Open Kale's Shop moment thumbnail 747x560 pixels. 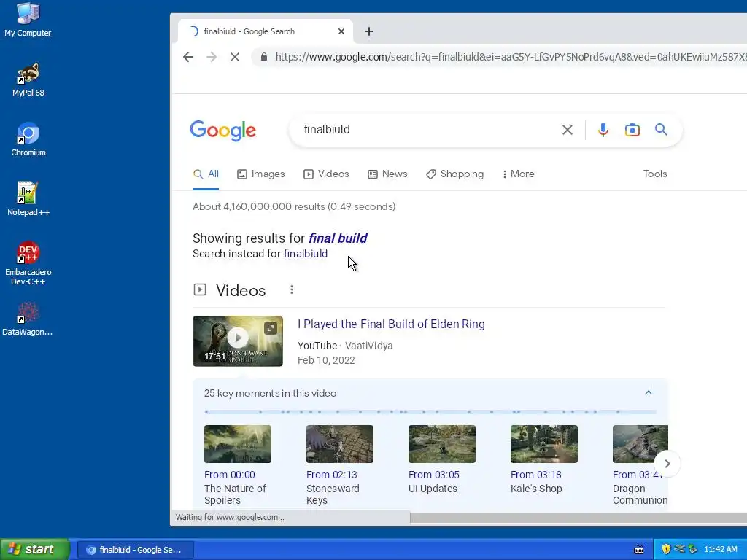tap(544, 444)
